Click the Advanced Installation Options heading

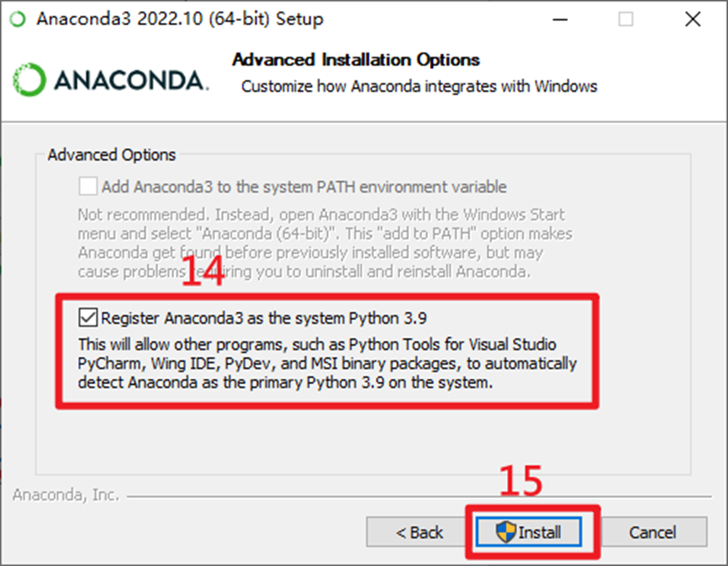tap(355, 60)
